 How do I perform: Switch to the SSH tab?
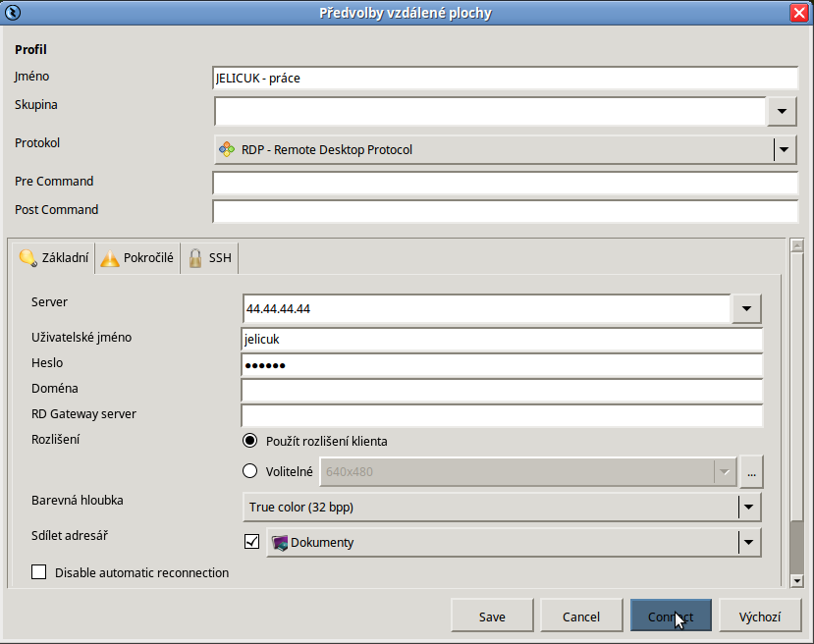pos(210,258)
